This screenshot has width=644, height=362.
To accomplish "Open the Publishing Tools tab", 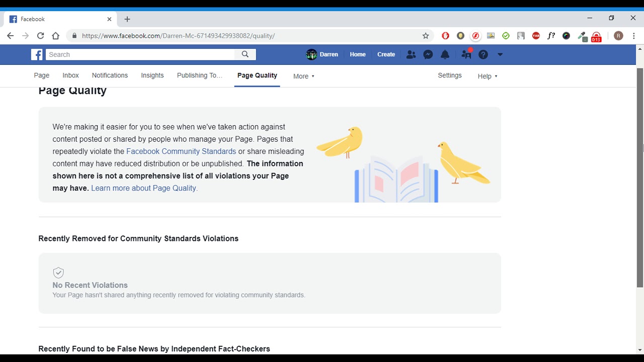I will pyautogui.click(x=200, y=75).
